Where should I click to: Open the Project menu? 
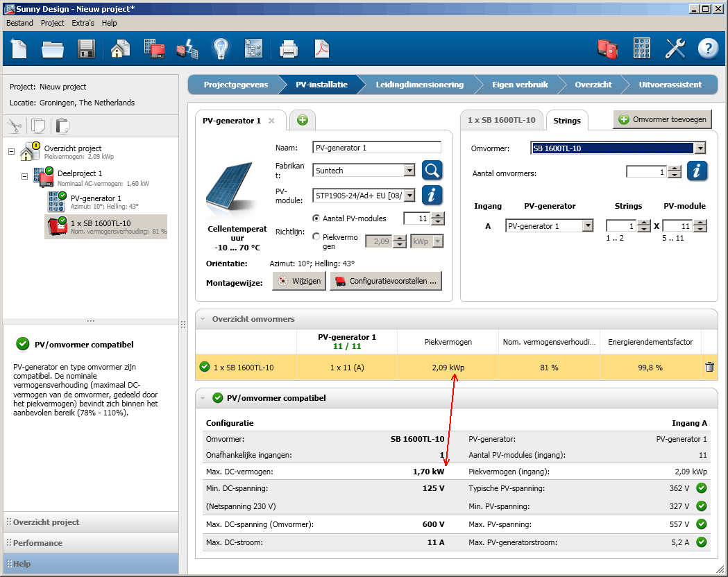(53, 23)
